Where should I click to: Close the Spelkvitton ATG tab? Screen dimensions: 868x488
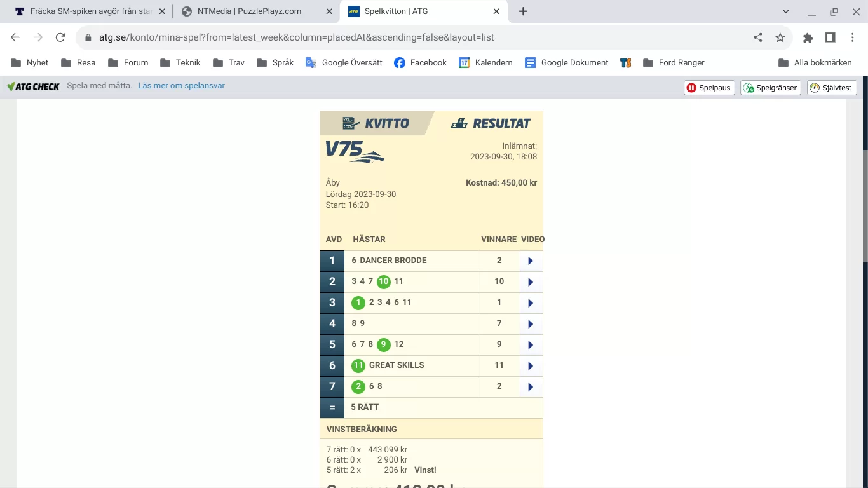pyautogui.click(x=496, y=11)
